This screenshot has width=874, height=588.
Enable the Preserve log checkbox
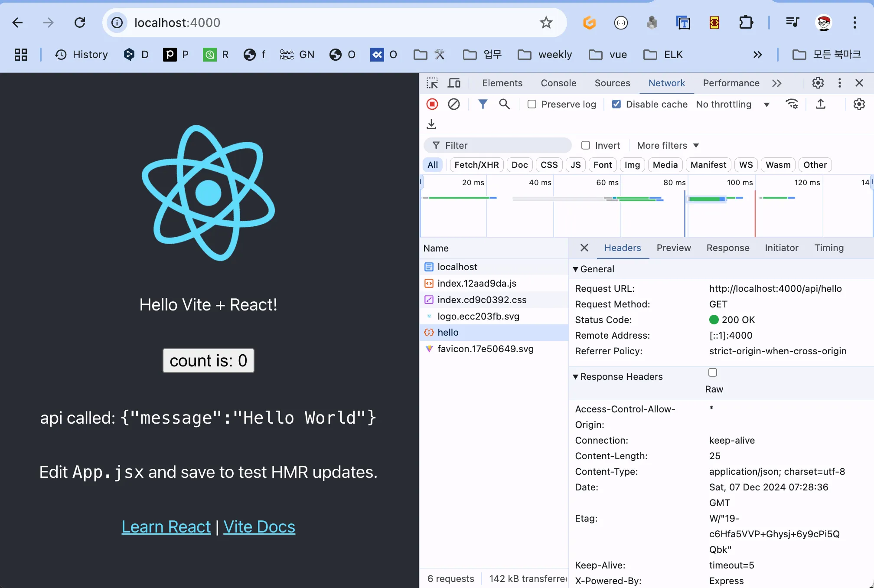pos(532,104)
